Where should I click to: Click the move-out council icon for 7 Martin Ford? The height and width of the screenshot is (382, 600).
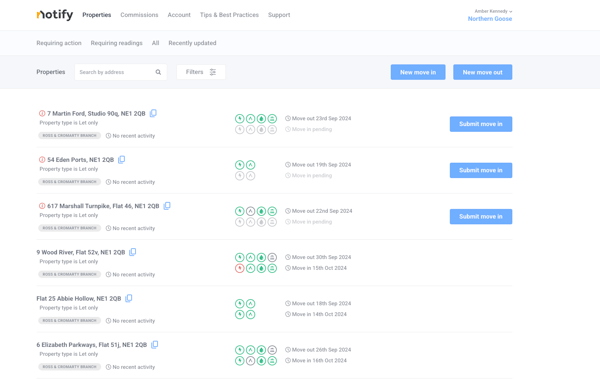[272, 119]
